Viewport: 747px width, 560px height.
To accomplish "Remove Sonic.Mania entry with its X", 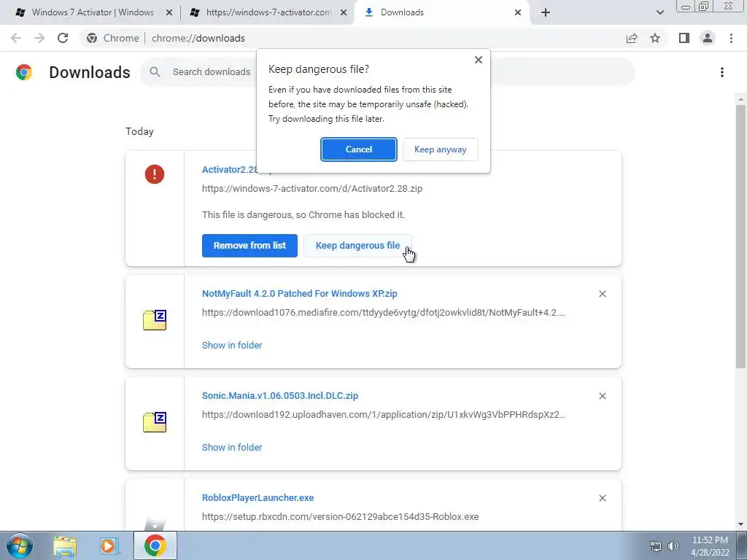I will pyautogui.click(x=602, y=396).
